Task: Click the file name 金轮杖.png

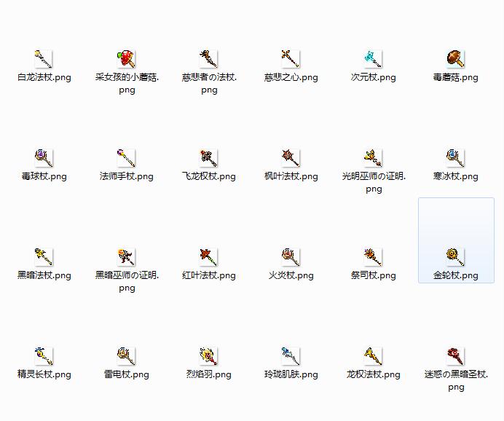Action: click(455, 275)
